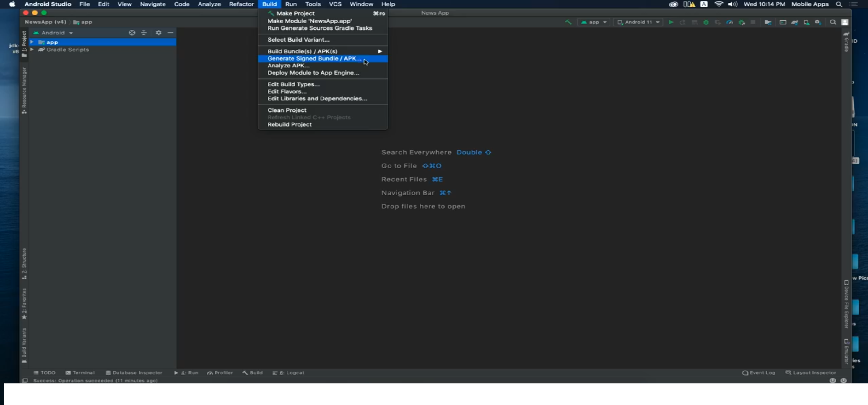Click NewsApp (v4) breadcrumb in navigation bar
The height and width of the screenshot is (405, 868).
(46, 22)
